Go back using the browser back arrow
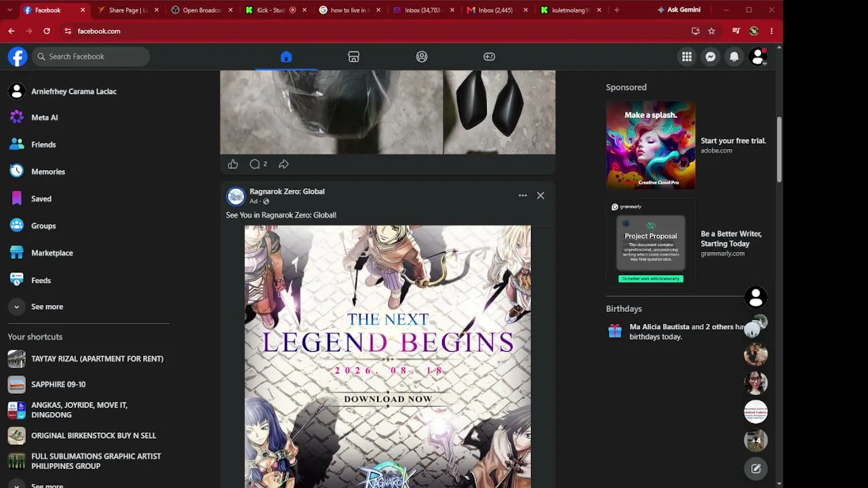Image resolution: width=868 pixels, height=488 pixels. (12, 31)
